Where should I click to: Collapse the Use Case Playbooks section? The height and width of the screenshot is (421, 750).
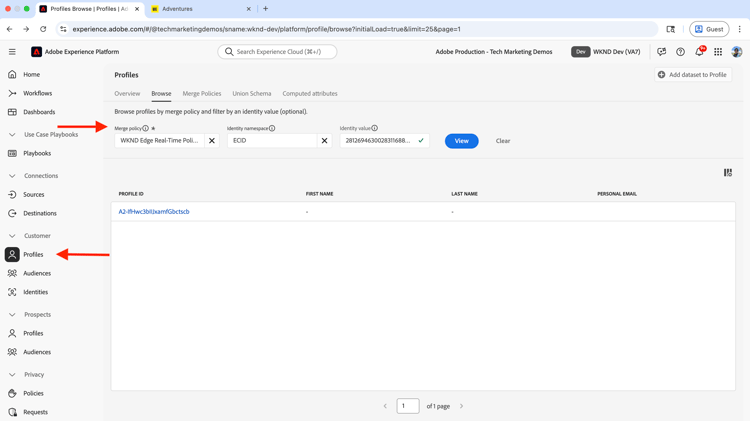pyautogui.click(x=12, y=135)
